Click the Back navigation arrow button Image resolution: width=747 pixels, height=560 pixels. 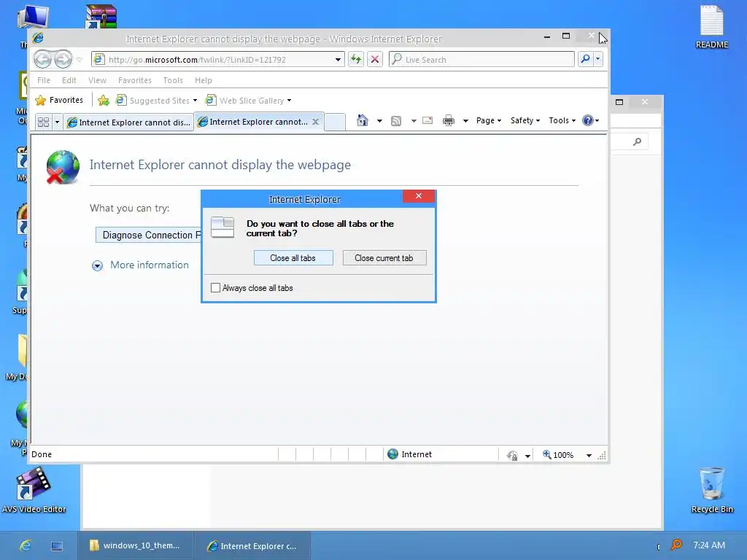coord(42,60)
